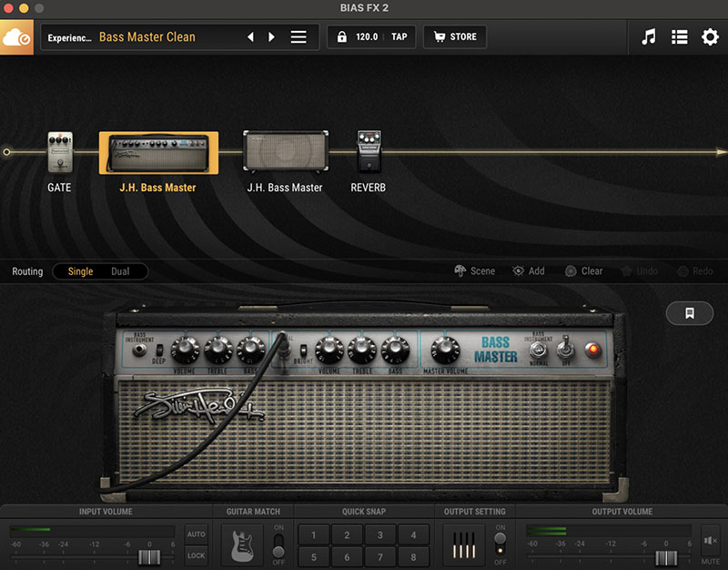Flip the DEEP switch on the amp
This screenshot has height=570, width=728.
159,351
